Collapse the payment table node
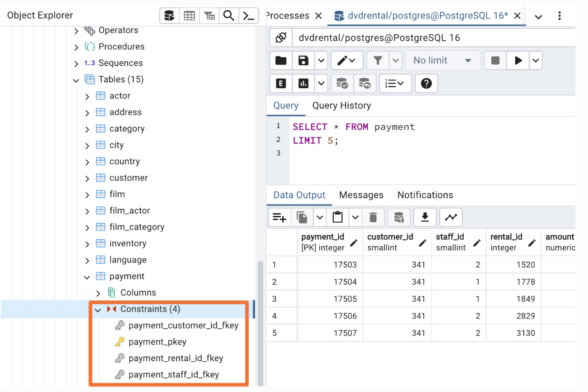Viewport: 588px width, 392px height. pyautogui.click(x=87, y=277)
